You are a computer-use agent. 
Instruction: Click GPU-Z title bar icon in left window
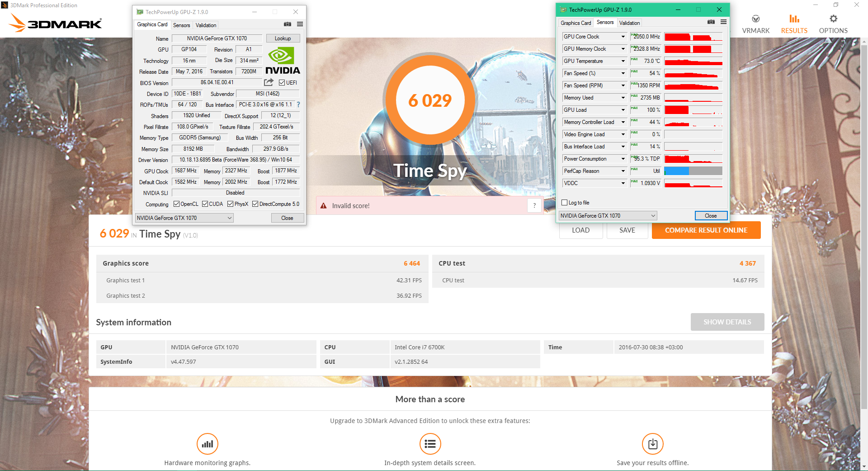point(140,12)
